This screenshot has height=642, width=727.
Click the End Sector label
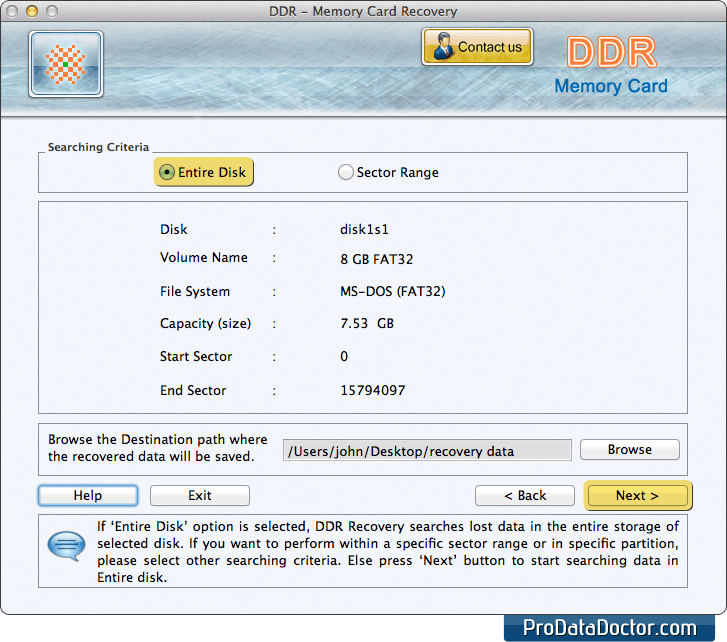click(193, 390)
